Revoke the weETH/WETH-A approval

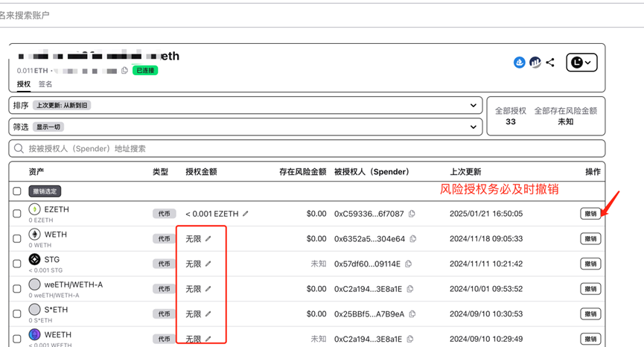590,289
